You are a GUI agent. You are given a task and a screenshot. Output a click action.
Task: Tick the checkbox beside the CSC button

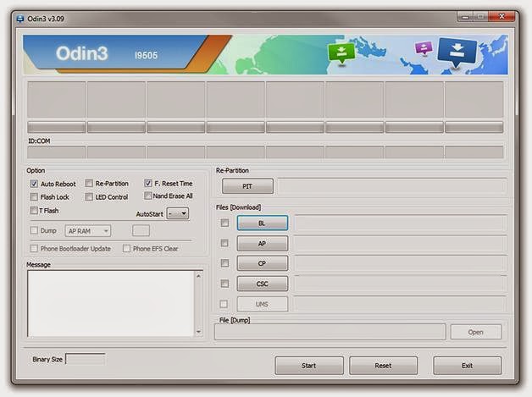pyautogui.click(x=224, y=284)
